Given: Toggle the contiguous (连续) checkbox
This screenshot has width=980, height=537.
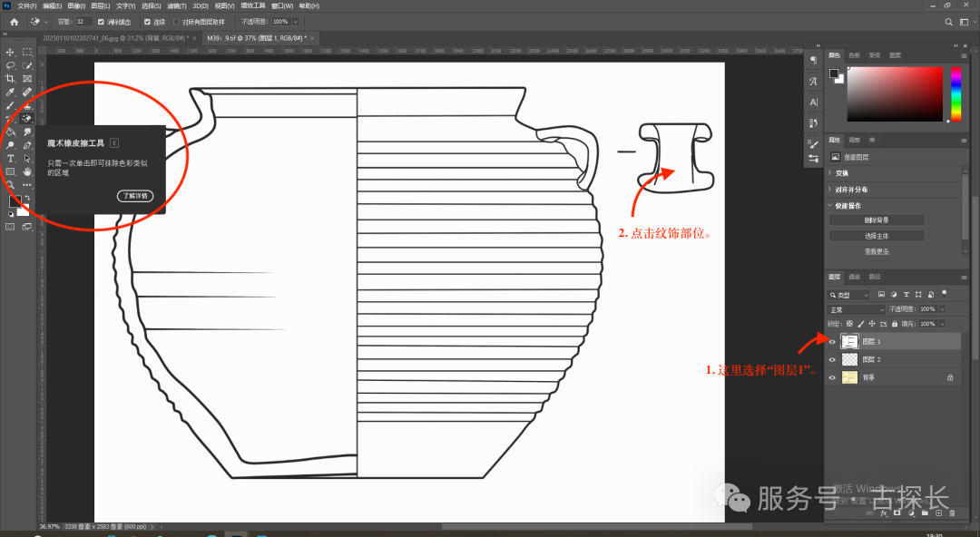Looking at the screenshot, I should (148, 22).
